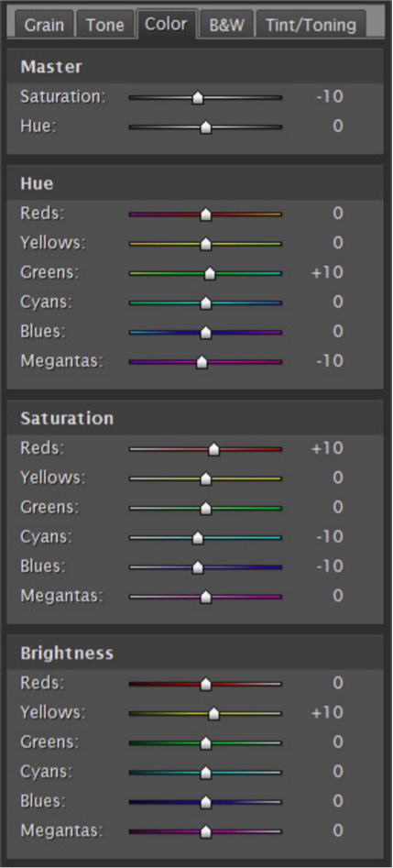The height and width of the screenshot is (868, 393).
Task: Click the Hue Greens value +10
Action: (x=328, y=272)
